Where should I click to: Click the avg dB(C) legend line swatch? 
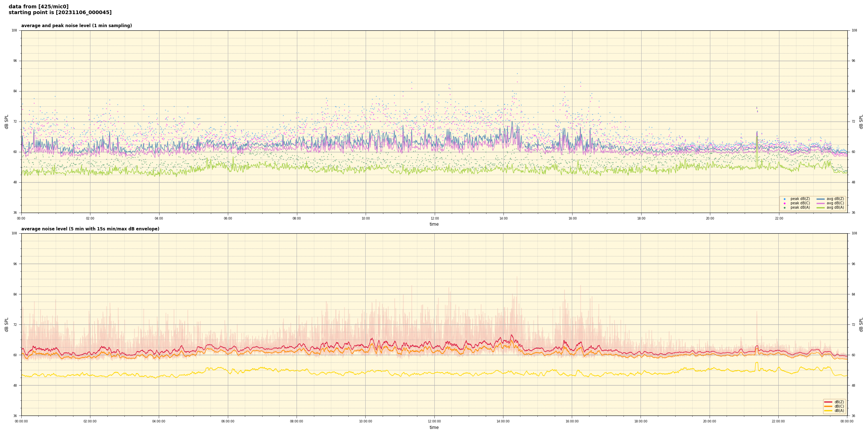coord(821,203)
